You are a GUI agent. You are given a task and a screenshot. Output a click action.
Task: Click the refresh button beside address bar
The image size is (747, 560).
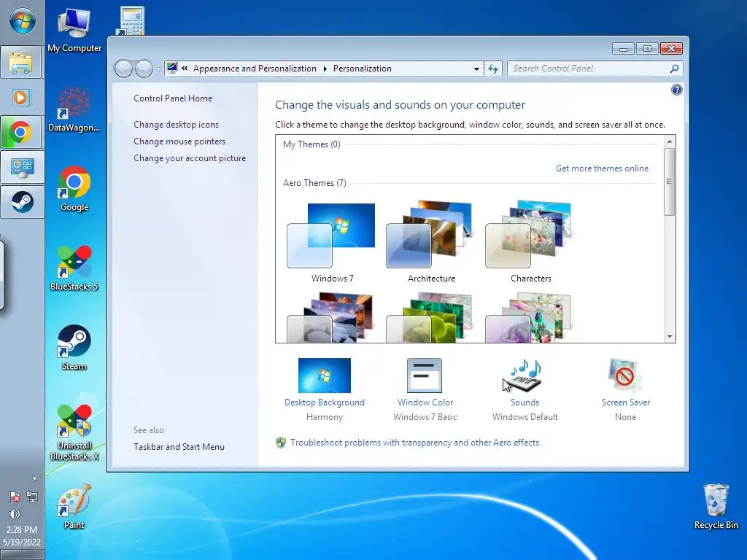pos(493,69)
